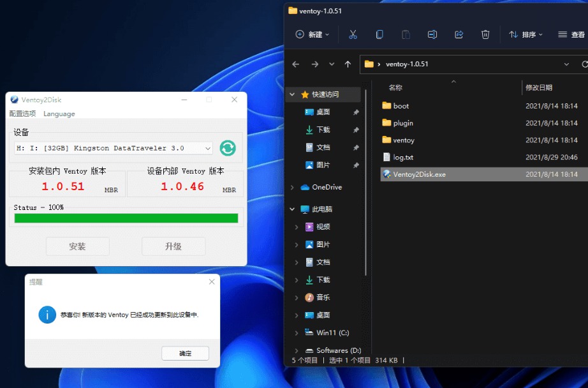Select 文档 under 快速访问
The width and height of the screenshot is (588, 388).
[323, 147]
